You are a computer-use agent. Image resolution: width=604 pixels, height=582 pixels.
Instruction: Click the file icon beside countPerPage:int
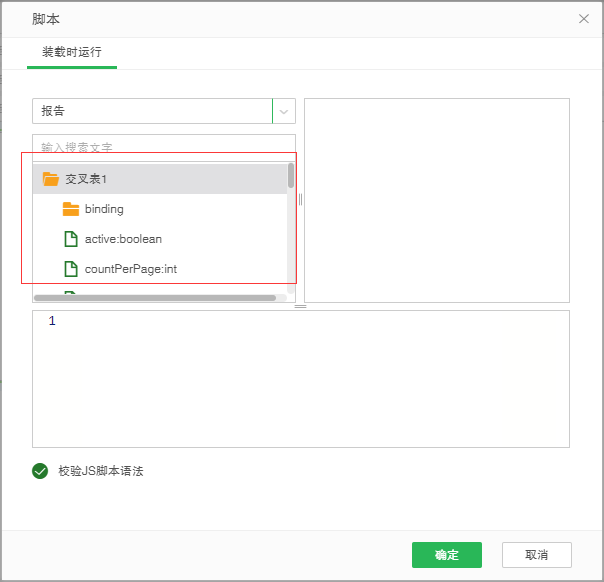(x=71, y=269)
